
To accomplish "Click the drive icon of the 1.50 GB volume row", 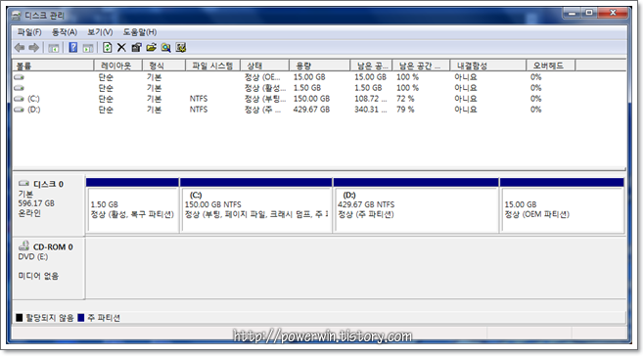I will [19, 88].
